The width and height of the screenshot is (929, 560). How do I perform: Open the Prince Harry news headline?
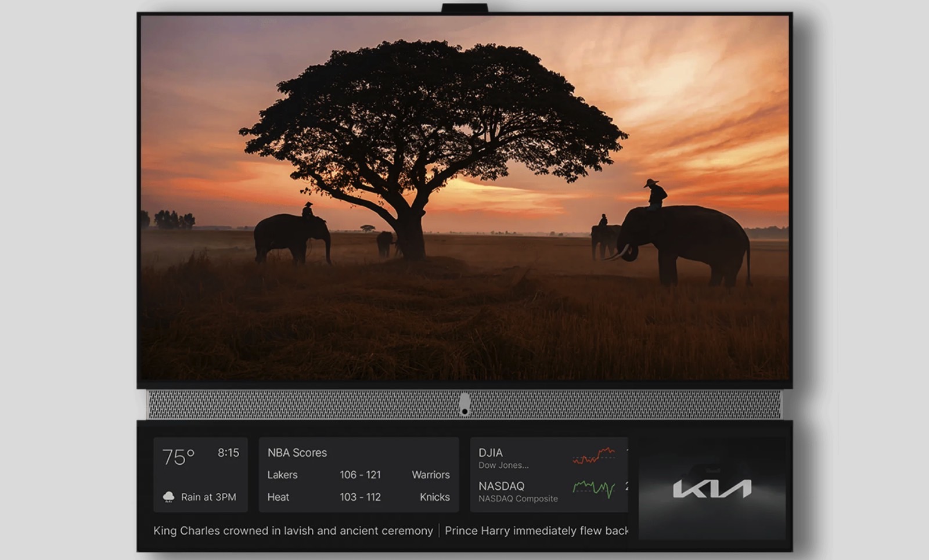point(536,530)
